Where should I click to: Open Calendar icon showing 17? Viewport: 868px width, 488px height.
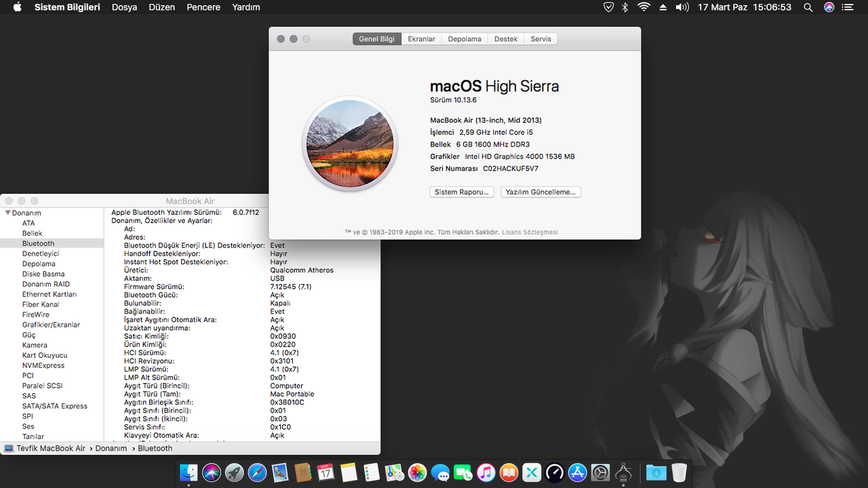click(x=326, y=472)
